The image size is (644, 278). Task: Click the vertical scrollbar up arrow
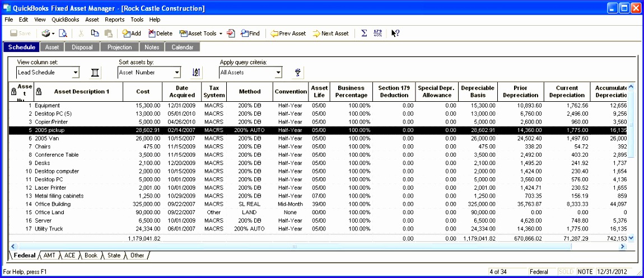click(x=631, y=86)
